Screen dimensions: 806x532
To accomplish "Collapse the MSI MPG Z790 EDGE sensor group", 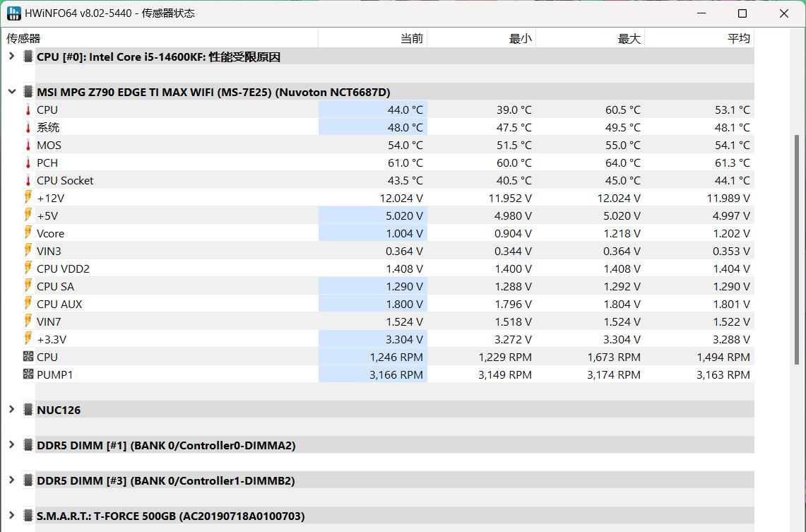I will 11,92.
